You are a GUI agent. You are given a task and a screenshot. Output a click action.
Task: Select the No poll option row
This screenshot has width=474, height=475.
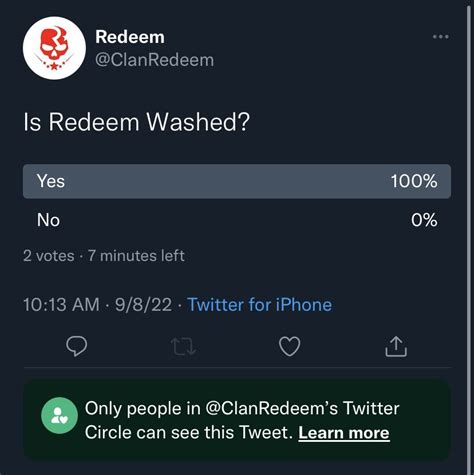click(237, 220)
